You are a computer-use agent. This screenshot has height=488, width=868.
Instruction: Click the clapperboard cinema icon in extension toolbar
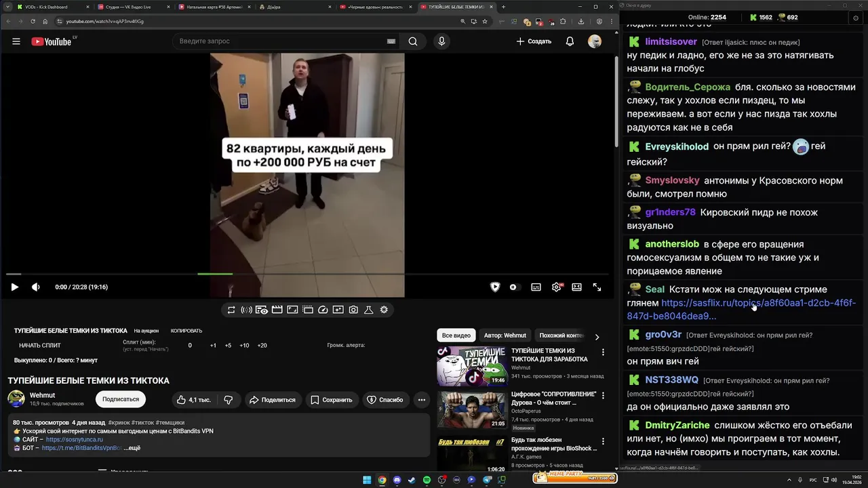[277, 310]
